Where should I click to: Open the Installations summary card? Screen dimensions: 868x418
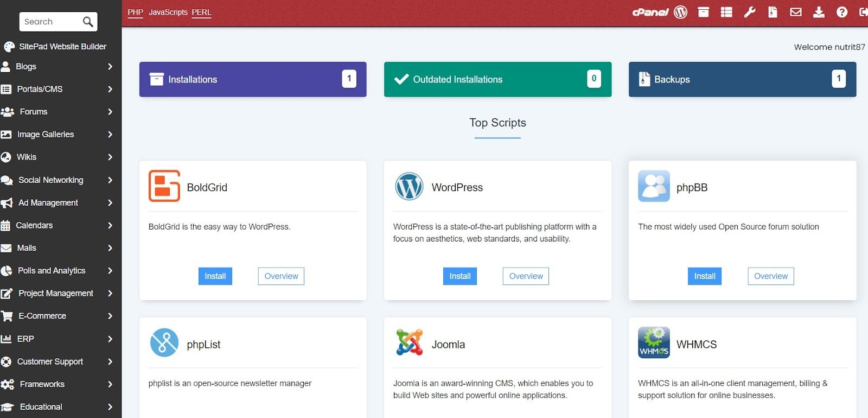click(253, 79)
